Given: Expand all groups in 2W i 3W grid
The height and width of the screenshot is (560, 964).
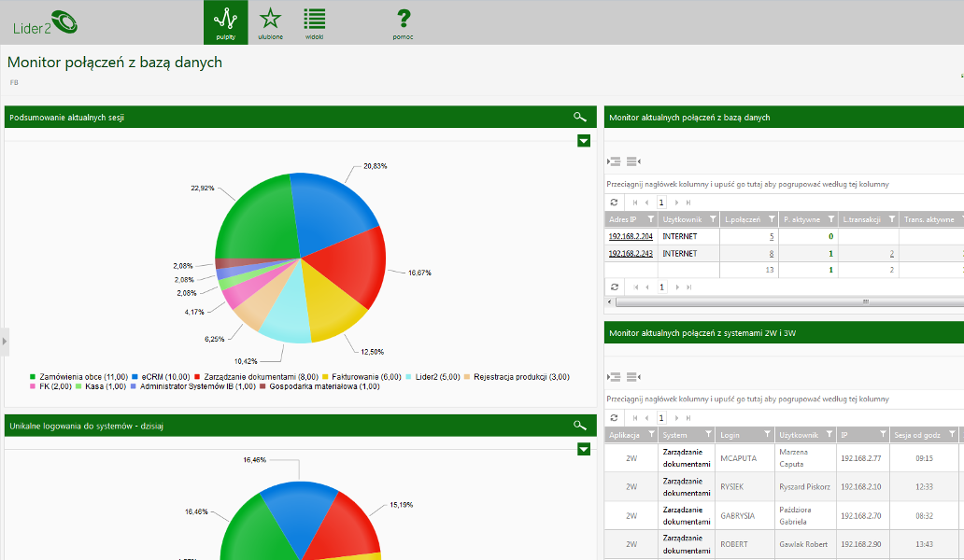Looking at the screenshot, I should tap(614, 376).
